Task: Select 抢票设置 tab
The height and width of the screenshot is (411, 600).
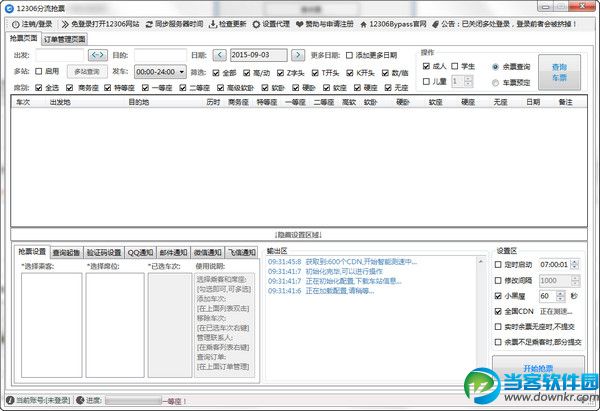Action: 32,251
